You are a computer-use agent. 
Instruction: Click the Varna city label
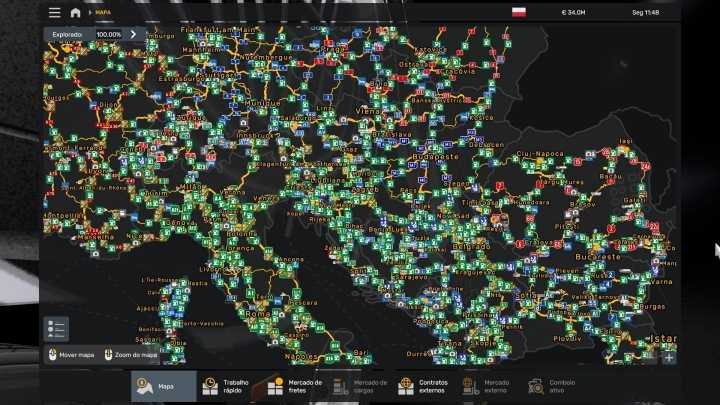pos(661,281)
